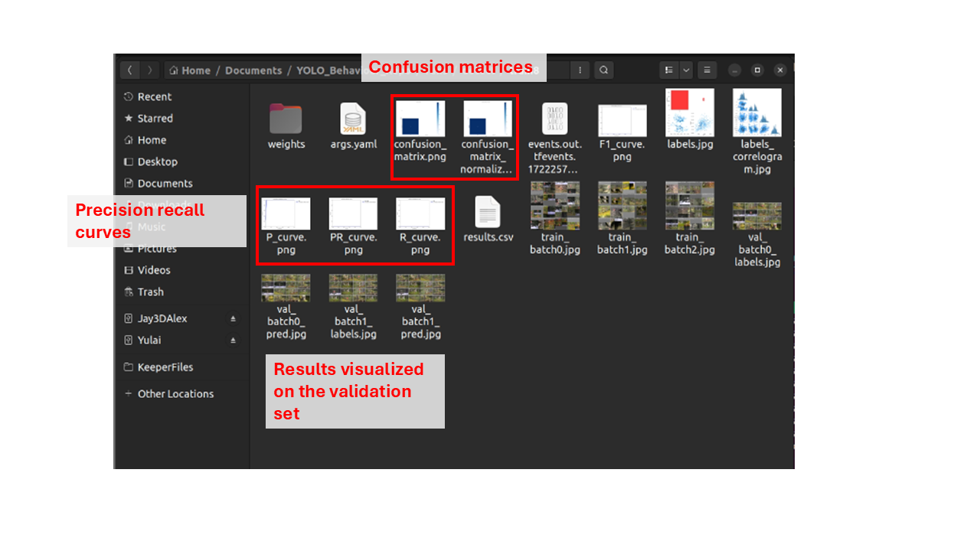Image resolution: width=980 pixels, height=551 pixels.
Task: Select the val_batch1_pred.jpg thumbnail
Action: pos(420,289)
